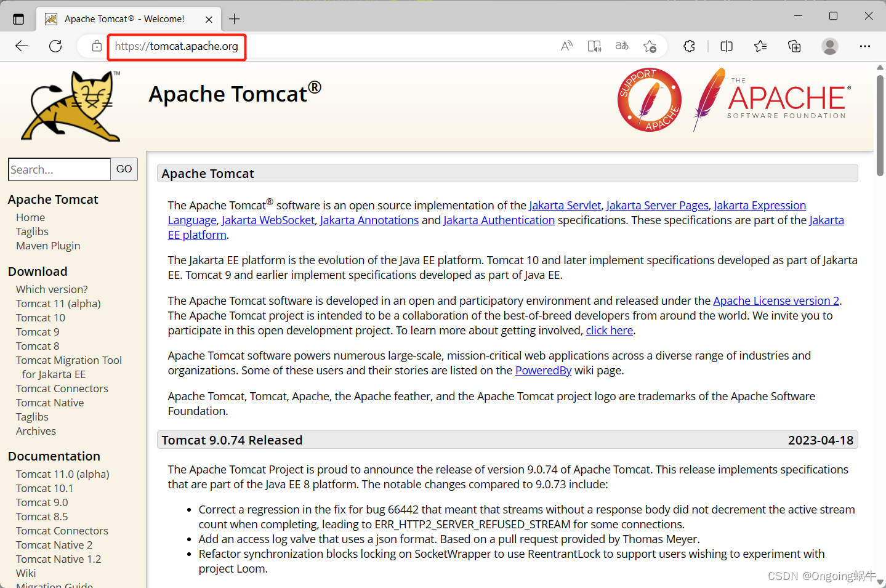Open Collections in the toolbar
This screenshot has width=886, height=588.
[794, 46]
